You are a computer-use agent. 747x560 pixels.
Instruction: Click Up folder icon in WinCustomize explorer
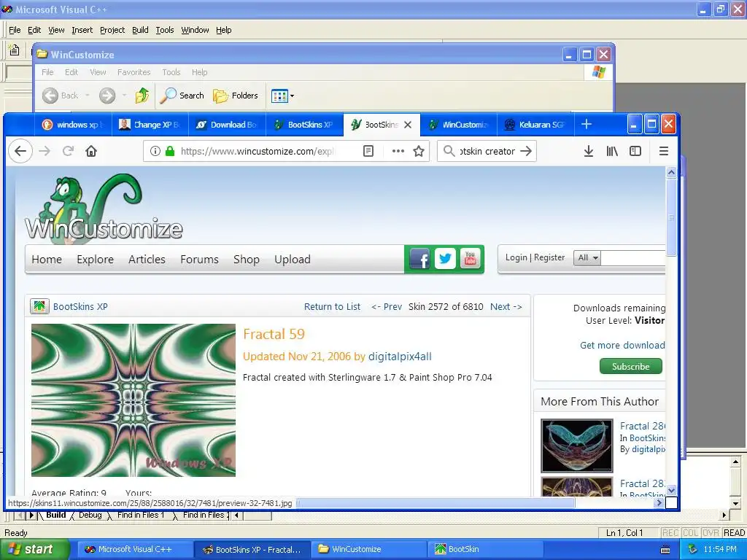tap(142, 96)
